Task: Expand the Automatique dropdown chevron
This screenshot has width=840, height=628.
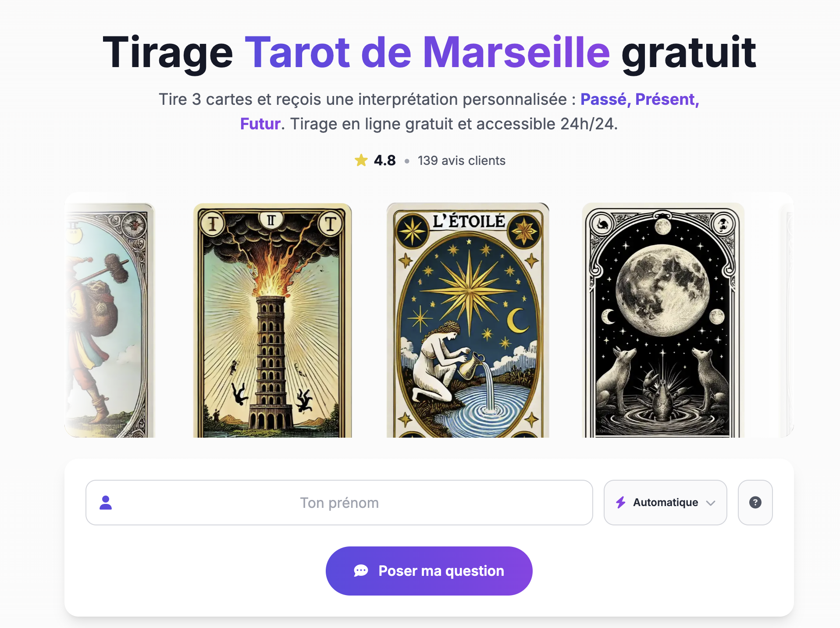Action: [711, 503]
